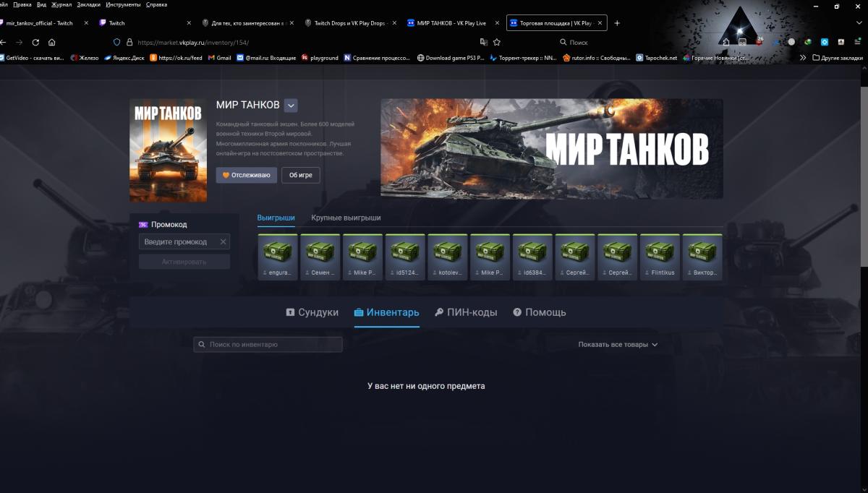Click the Активировать promo button

[x=184, y=262]
